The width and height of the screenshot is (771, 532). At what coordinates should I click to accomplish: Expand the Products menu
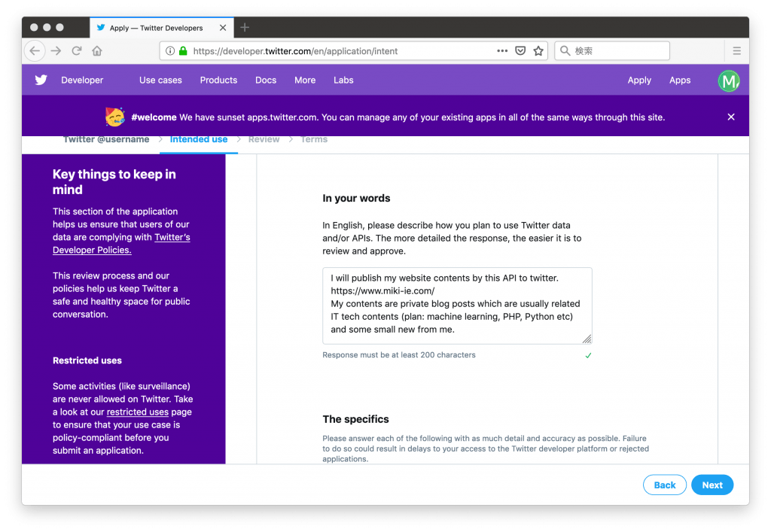(218, 81)
